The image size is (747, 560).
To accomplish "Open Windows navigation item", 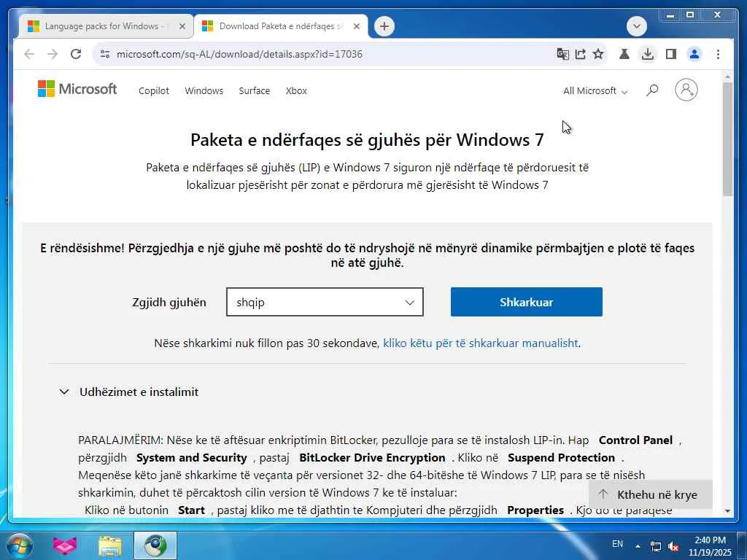I will point(204,90).
